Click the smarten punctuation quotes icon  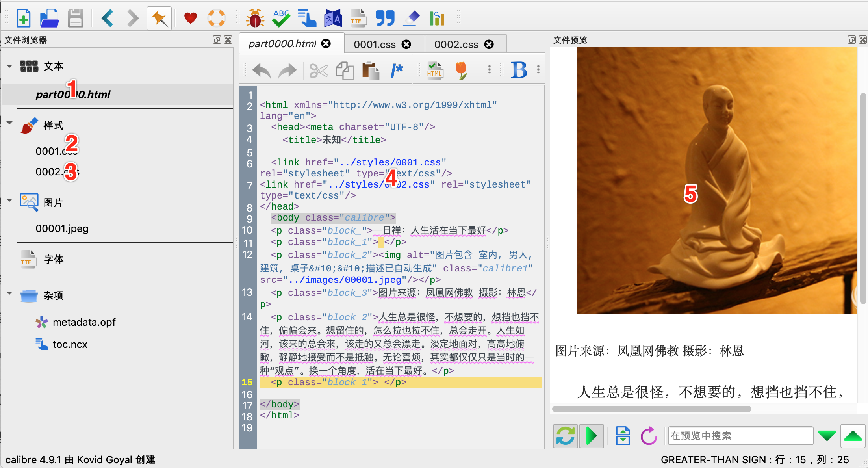click(x=385, y=18)
